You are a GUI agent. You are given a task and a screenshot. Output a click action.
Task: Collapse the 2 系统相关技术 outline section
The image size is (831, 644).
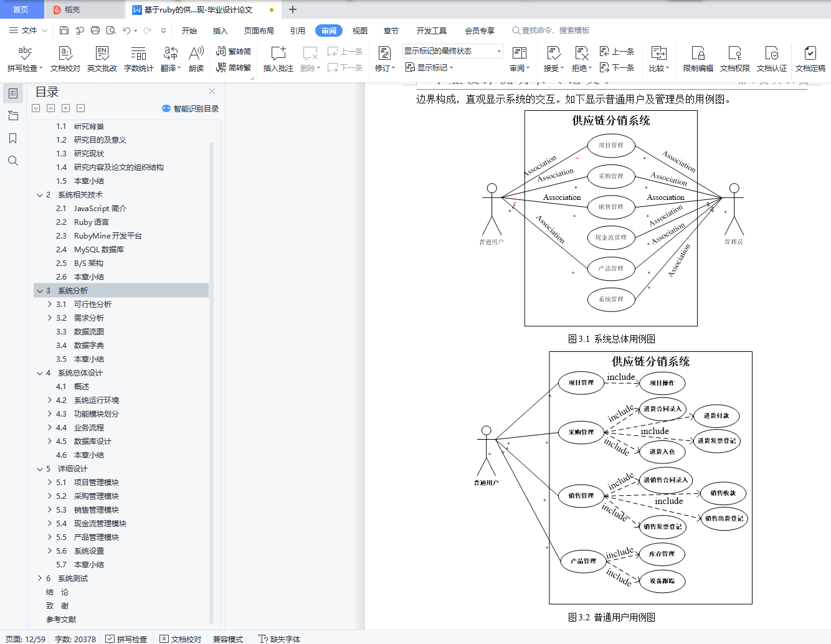click(40, 195)
